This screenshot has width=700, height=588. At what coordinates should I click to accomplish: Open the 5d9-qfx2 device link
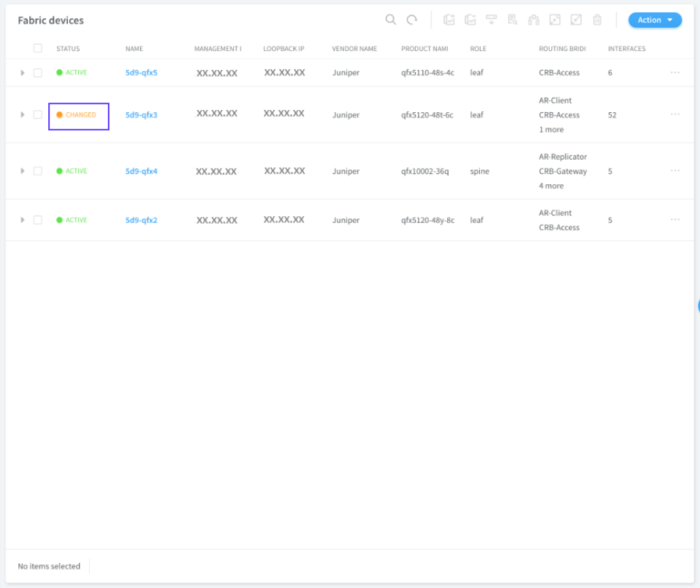coord(141,220)
